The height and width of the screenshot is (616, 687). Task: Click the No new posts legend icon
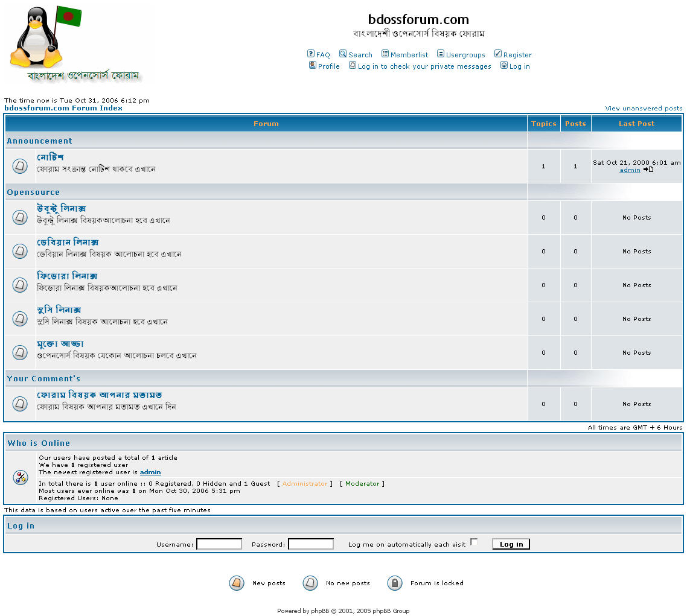(310, 583)
